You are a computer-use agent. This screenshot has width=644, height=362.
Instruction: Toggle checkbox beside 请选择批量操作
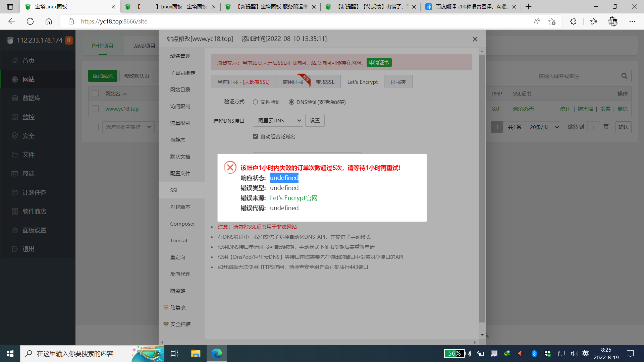coord(95,127)
